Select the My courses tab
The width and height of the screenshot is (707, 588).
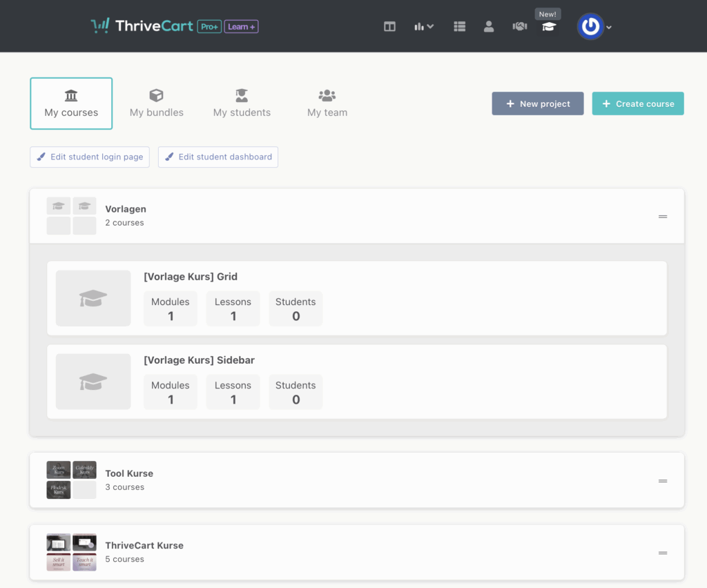pos(71,104)
